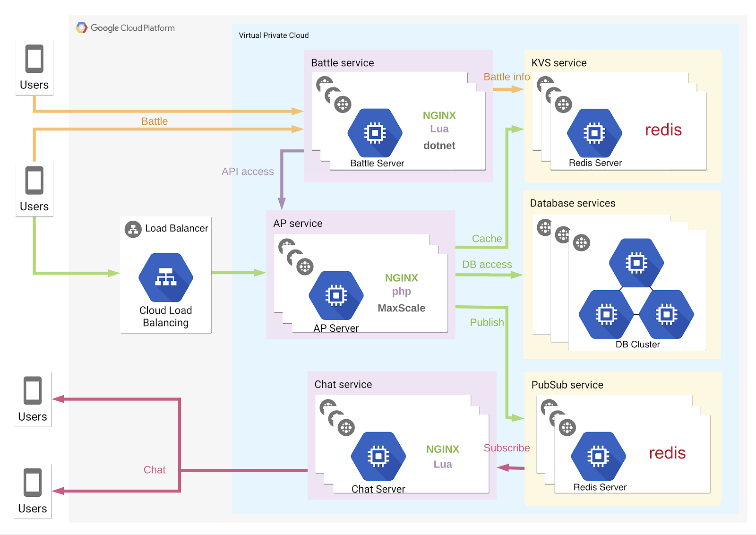Click the green Publish label

coord(487,322)
